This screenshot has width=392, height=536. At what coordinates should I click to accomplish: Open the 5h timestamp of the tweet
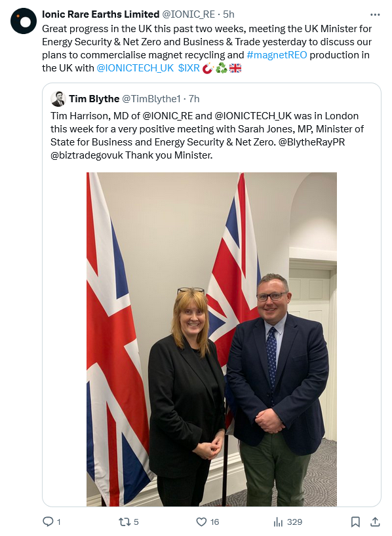229,14
